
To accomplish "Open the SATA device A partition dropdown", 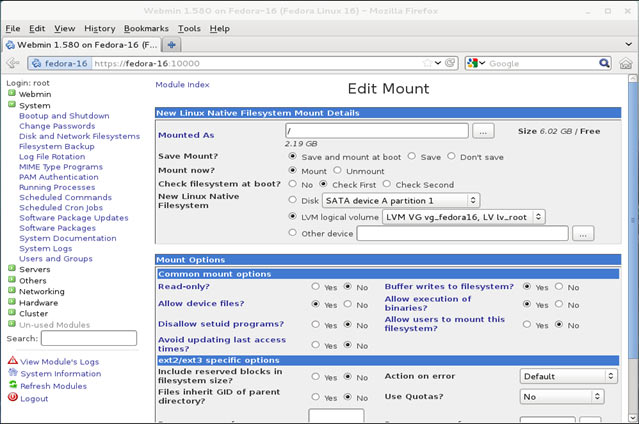I will coord(401,201).
